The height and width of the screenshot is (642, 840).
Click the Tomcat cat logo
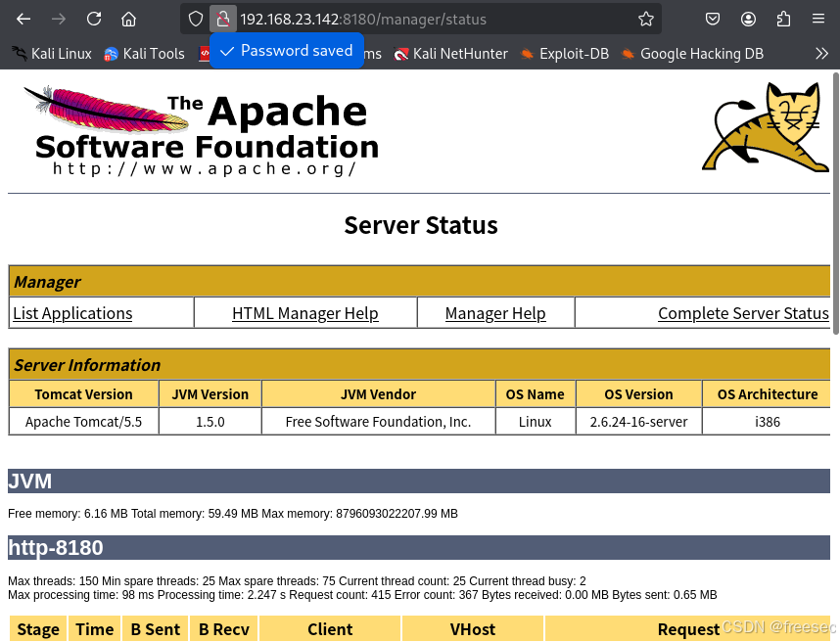(766, 127)
